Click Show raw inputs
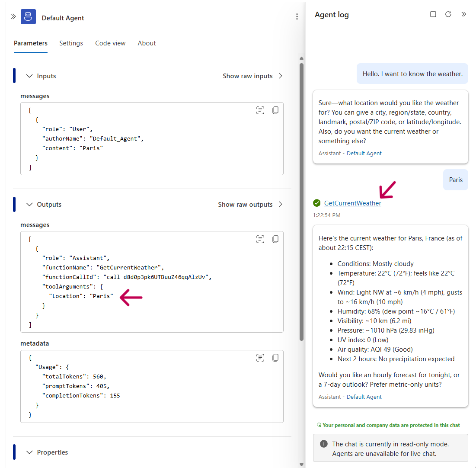The width and height of the screenshot is (476, 468). pos(247,76)
